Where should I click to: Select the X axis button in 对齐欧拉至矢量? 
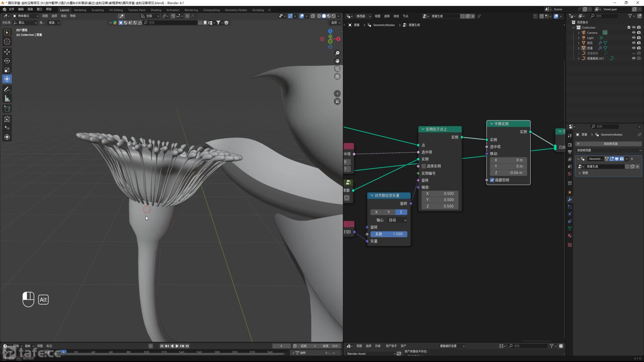[376, 212]
